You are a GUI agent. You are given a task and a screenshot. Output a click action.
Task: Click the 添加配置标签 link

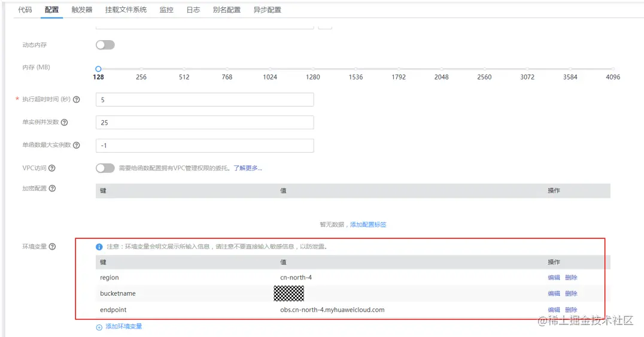pyautogui.click(x=368, y=224)
